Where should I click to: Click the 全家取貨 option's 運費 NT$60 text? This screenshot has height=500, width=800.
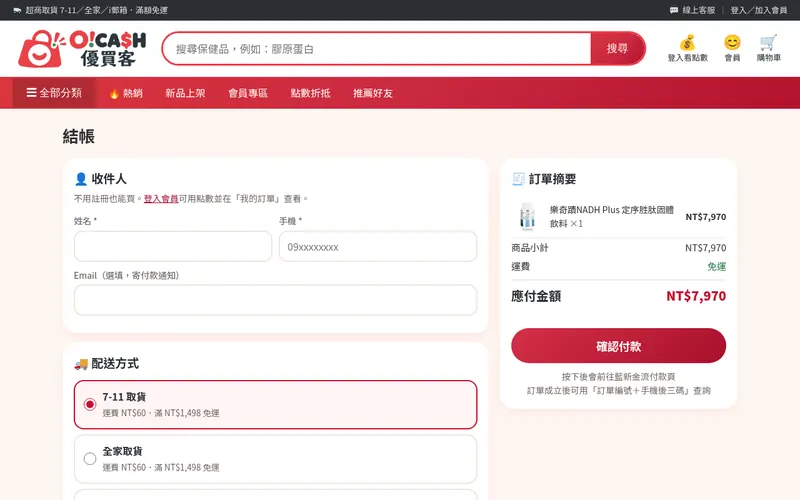click(161, 467)
